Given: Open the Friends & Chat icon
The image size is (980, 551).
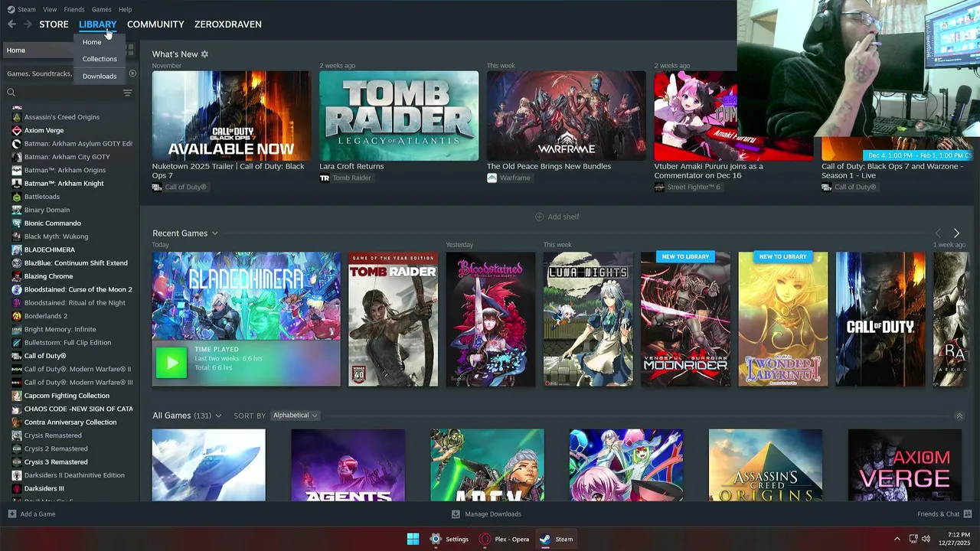Looking at the screenshot, I should tap(968, 514).
